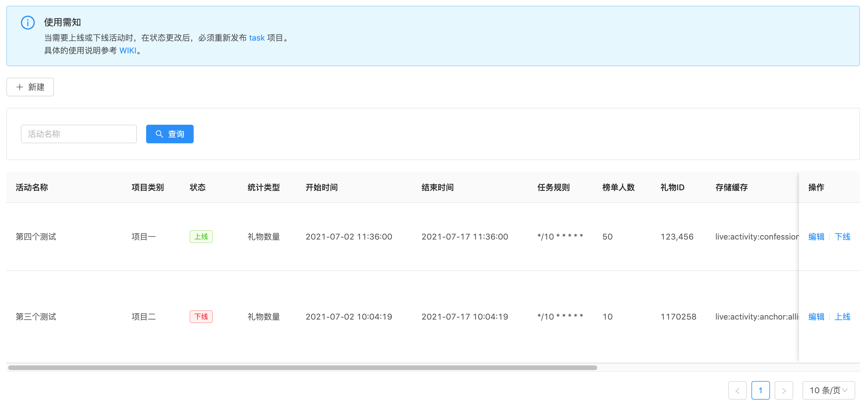868x406 pixels.
Task: Open the WIKI link
Action: click(128, 50)
